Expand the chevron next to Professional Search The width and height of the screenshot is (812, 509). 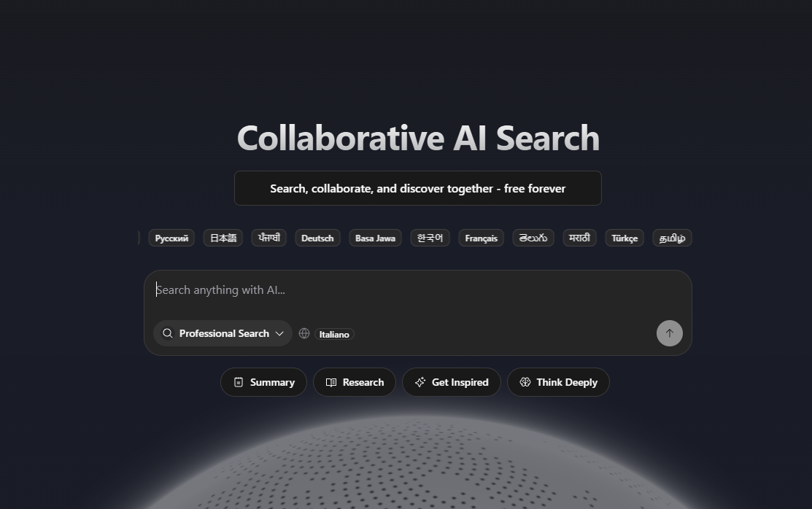(x=279, y=333)
